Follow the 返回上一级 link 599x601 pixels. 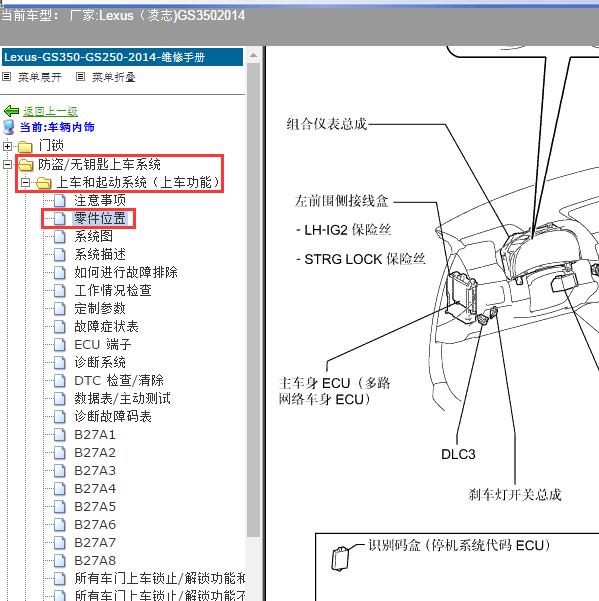(50, 111)
